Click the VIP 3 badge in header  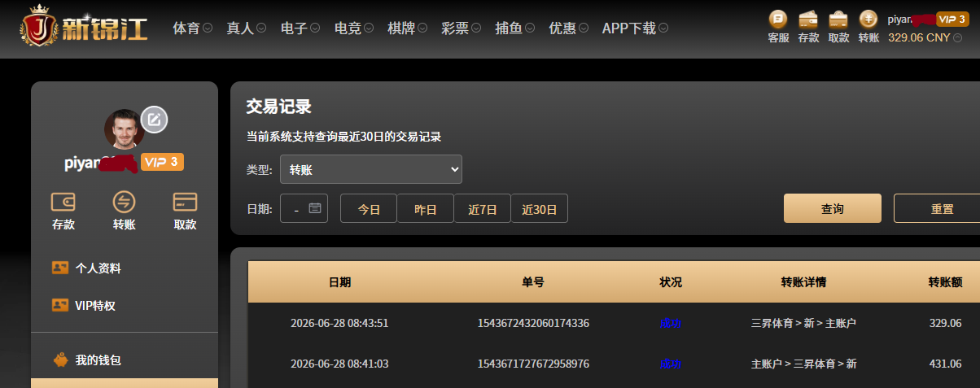point(952,19)
